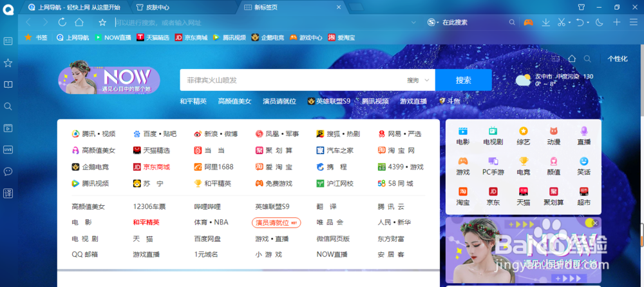Open the sidebar news feed icon
644x287 pixels.
click(8, 41)
